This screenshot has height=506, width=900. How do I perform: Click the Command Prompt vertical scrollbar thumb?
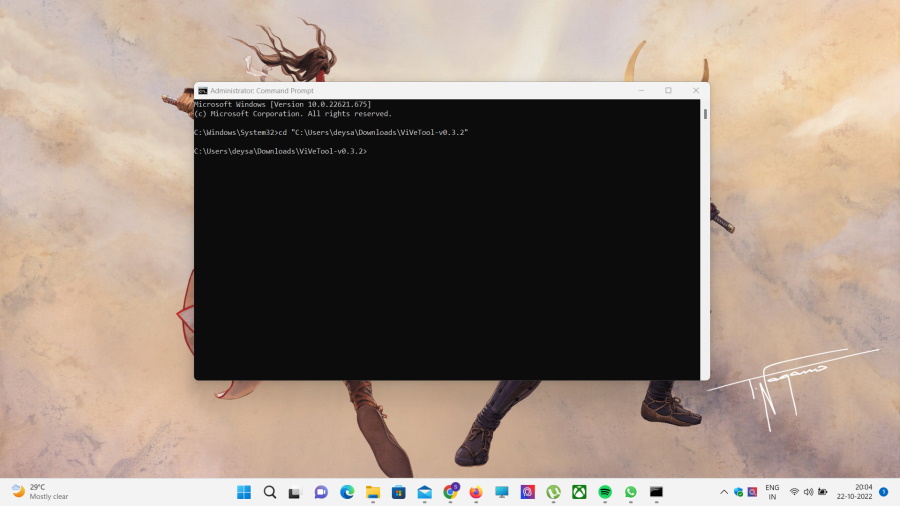(x=705, y=114)
